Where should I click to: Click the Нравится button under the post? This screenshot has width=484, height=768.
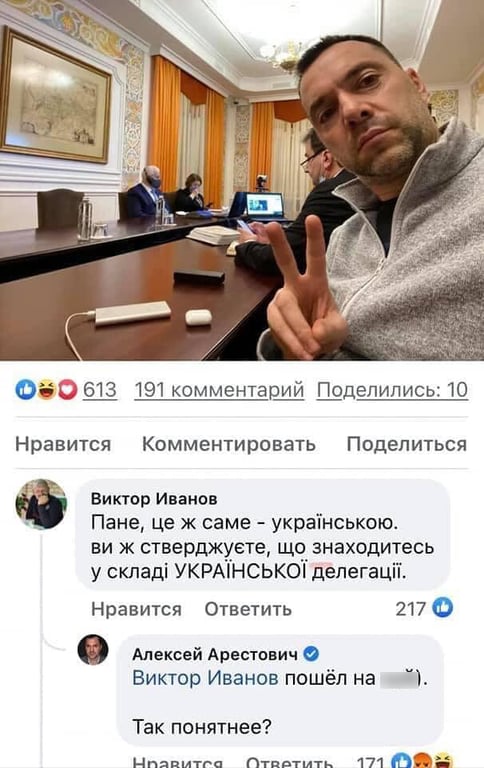[63, 444]
